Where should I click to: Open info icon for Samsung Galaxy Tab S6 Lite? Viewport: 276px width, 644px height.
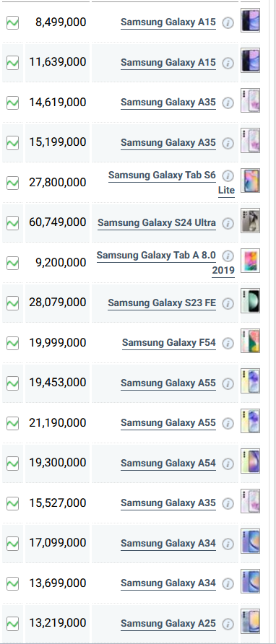228,176
